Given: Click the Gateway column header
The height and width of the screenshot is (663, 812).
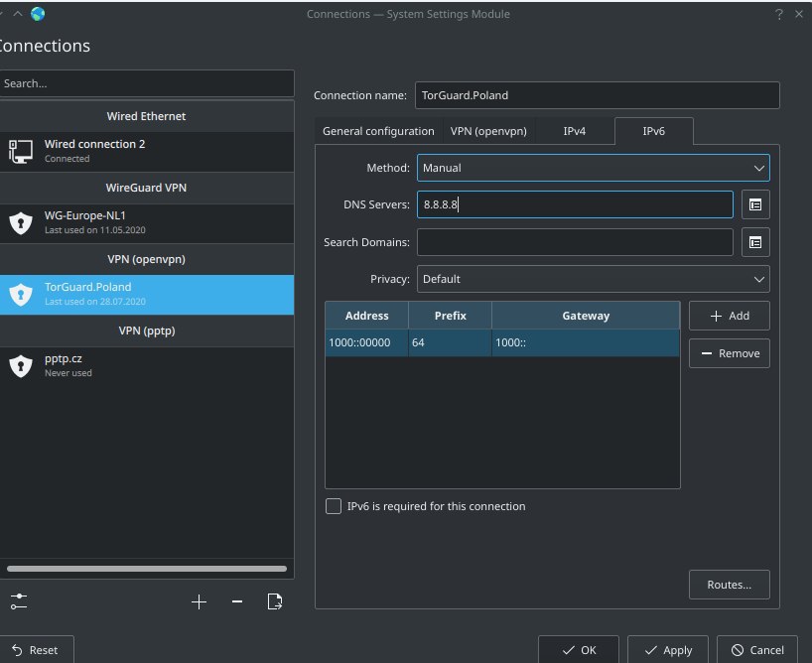Looking at the screenshot, I should (x=586, y=316).
